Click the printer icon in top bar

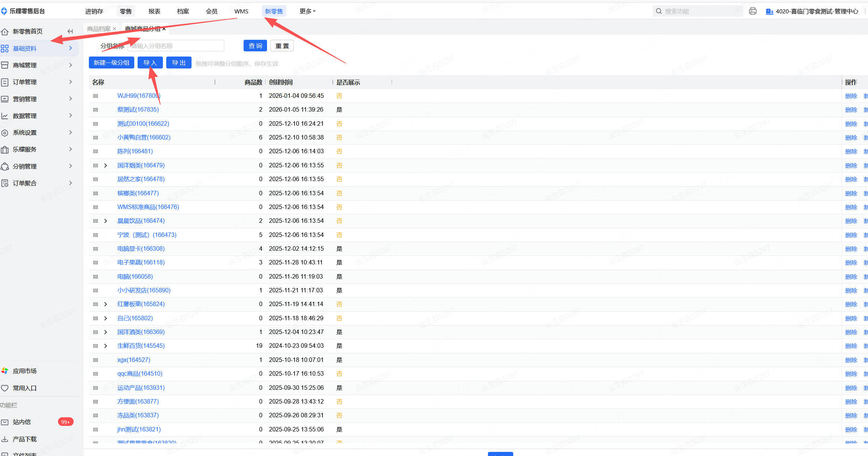753,11
